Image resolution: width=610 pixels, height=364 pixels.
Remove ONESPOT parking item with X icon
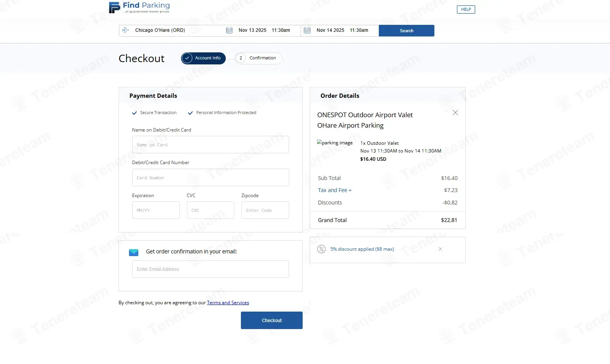pyautogui.click(x=455, y=113)
